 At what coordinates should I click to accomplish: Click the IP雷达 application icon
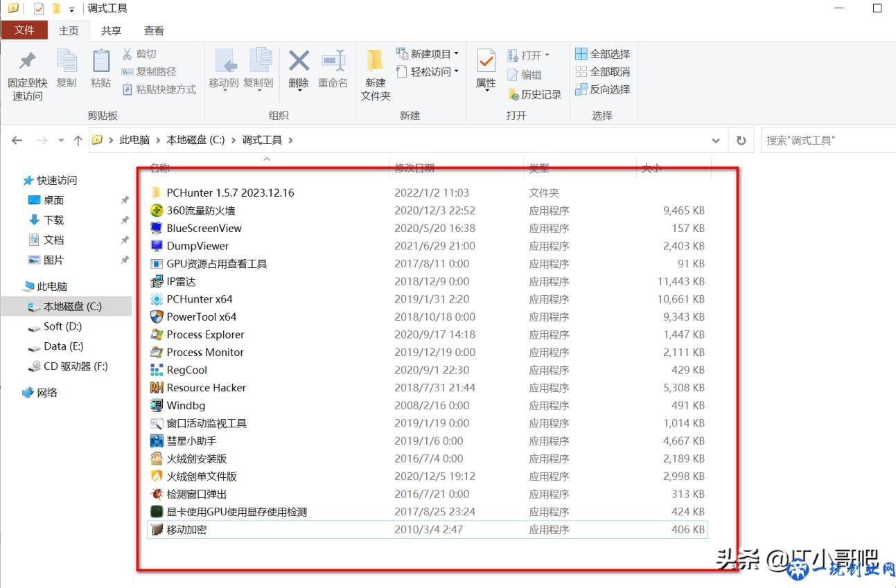(157, 281)
